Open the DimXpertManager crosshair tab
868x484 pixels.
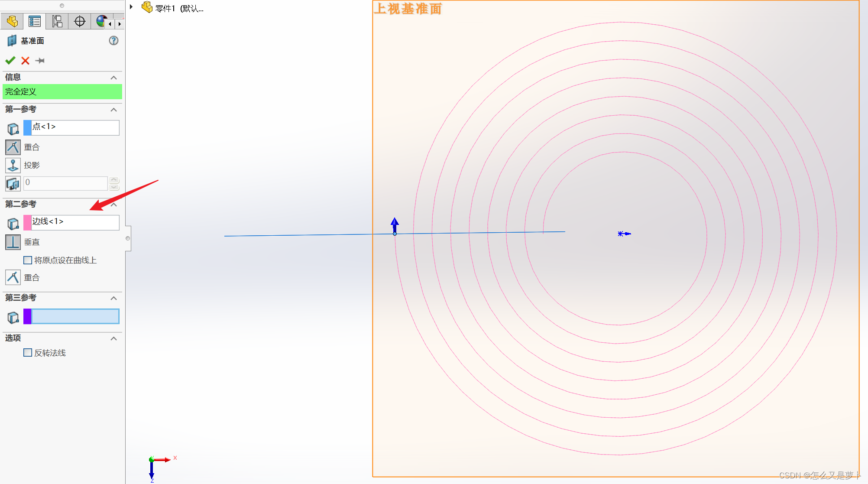click(80, 21)
